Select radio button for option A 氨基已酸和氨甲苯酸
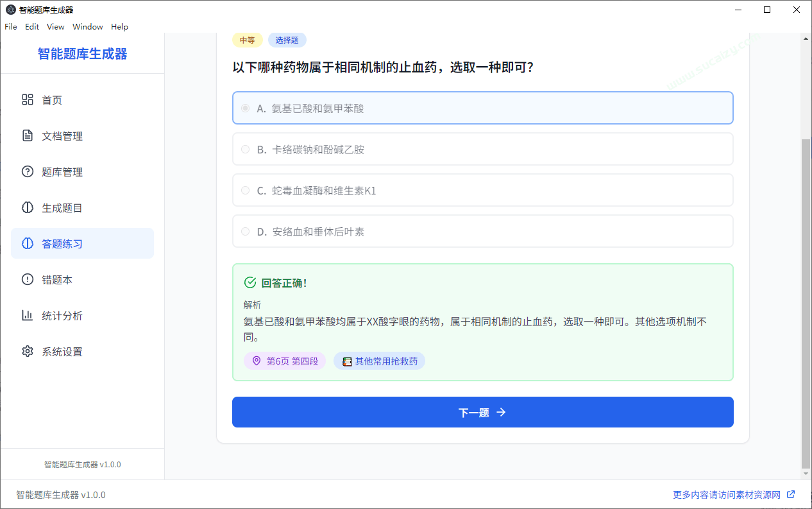 245,108
